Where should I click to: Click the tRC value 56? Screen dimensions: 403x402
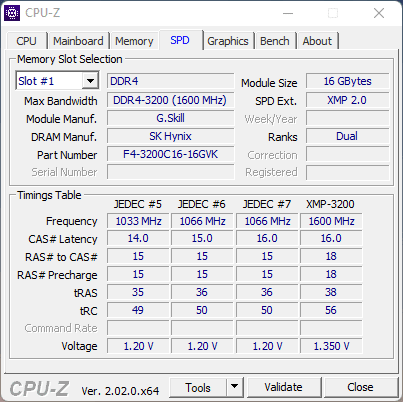331,310
